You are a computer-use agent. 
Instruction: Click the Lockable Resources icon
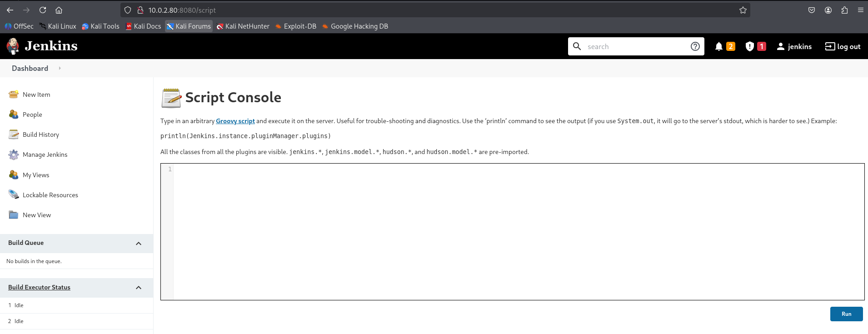tap(14, 195)
